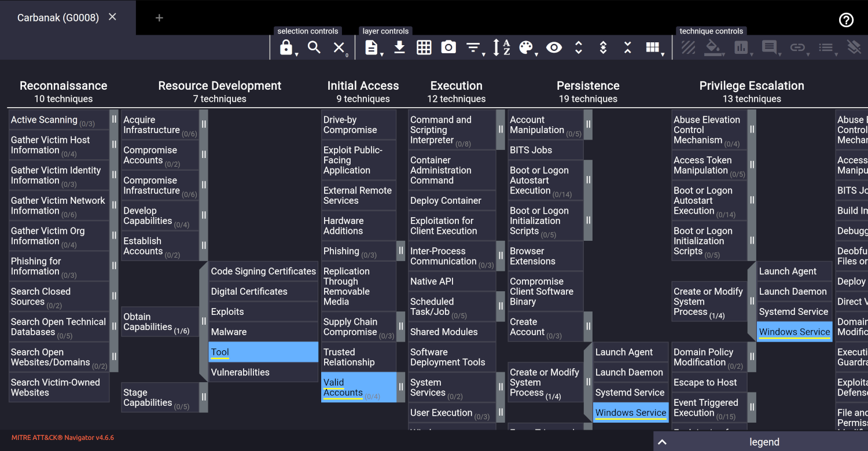Expand annotated sub-techniques icon
The height and width of the screenshot is (451, 868).
(x=603, y=47)
